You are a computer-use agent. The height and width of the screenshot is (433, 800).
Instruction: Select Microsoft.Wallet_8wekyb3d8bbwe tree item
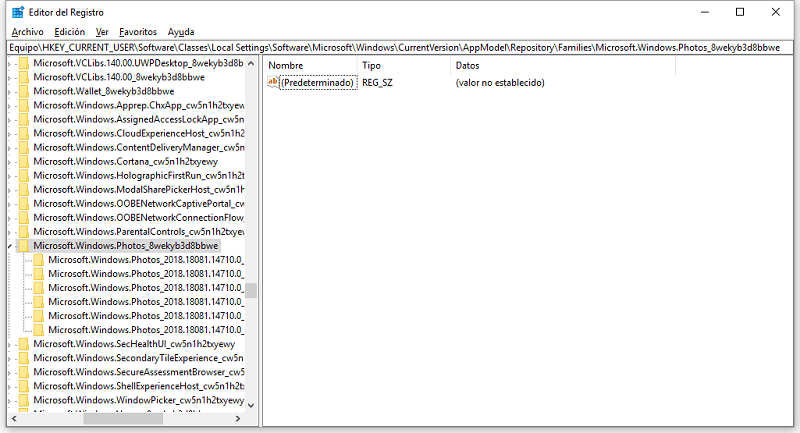(x=104, y=91)
